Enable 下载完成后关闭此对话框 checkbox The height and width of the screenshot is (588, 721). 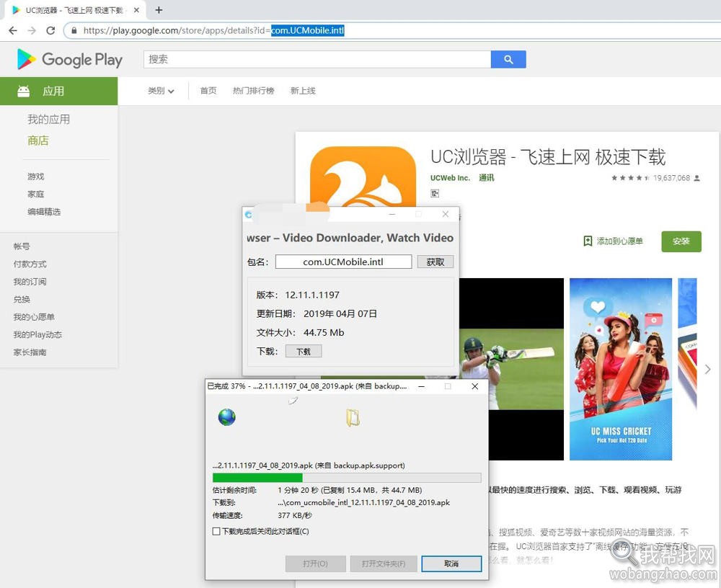tap(216, 532)
